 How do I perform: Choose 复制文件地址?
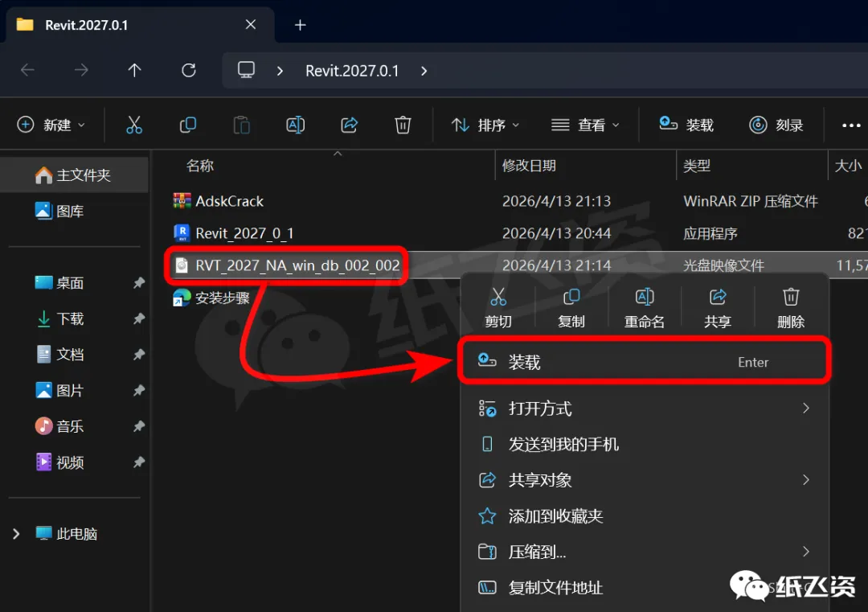click(645, 587)
